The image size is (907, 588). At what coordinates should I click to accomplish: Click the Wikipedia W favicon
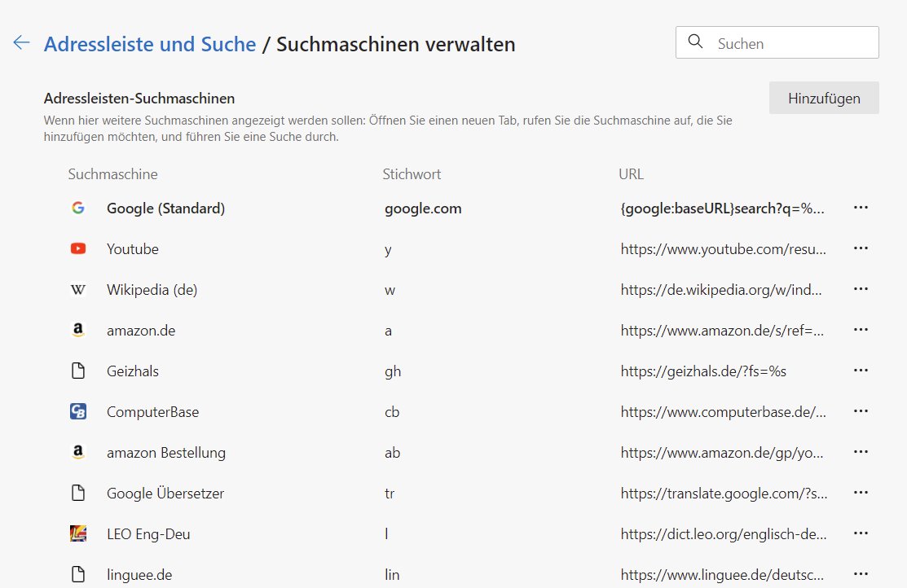click(78, 290)
